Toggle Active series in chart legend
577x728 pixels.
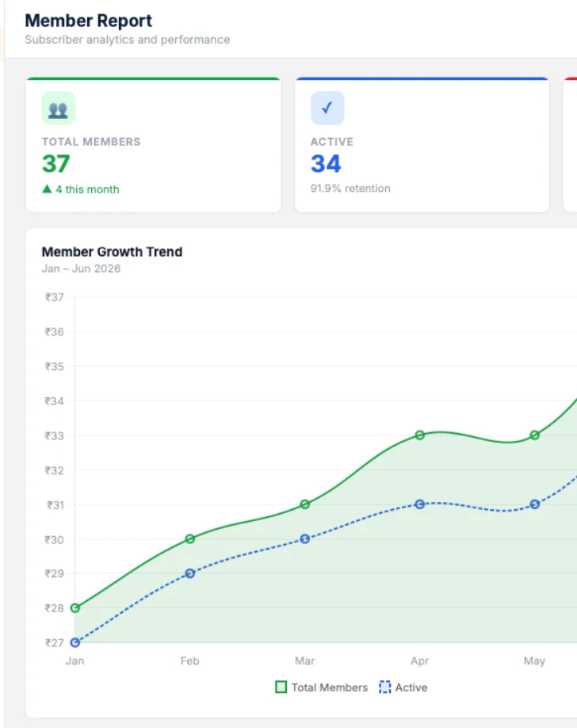403,687
